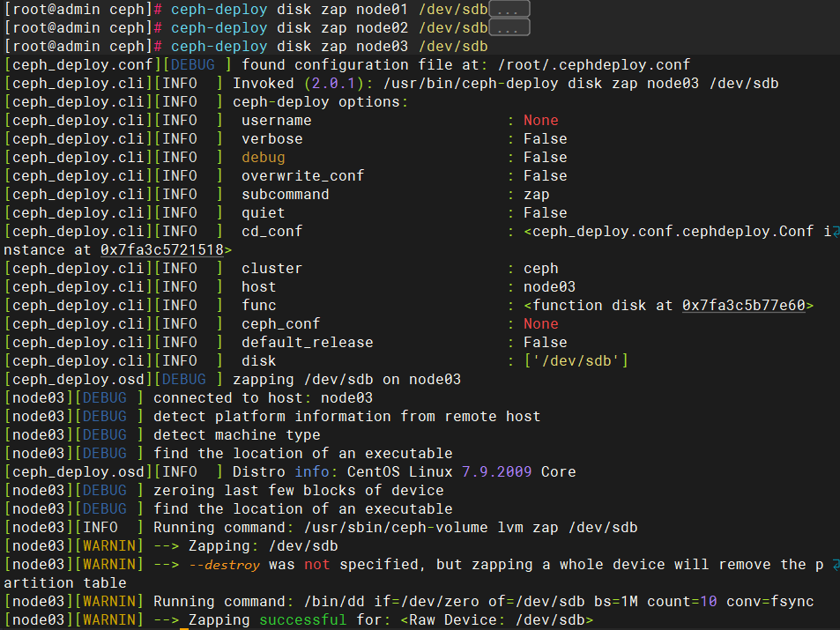Click the italic '--destroy' flag text
840x630 pixels.
click(224, 565)
